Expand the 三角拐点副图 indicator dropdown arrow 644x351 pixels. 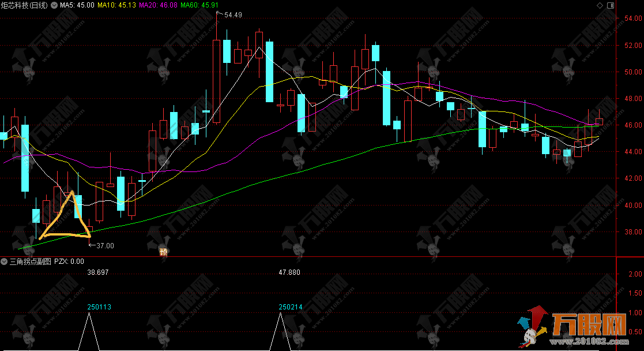[x=4, y=262]
